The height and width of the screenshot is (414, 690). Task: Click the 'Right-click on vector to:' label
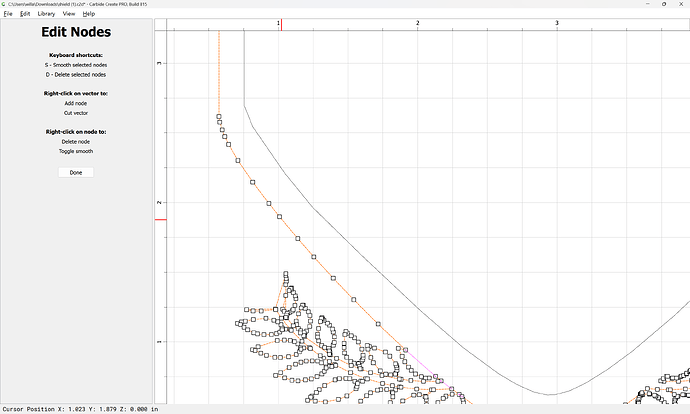tap(76, 93)
